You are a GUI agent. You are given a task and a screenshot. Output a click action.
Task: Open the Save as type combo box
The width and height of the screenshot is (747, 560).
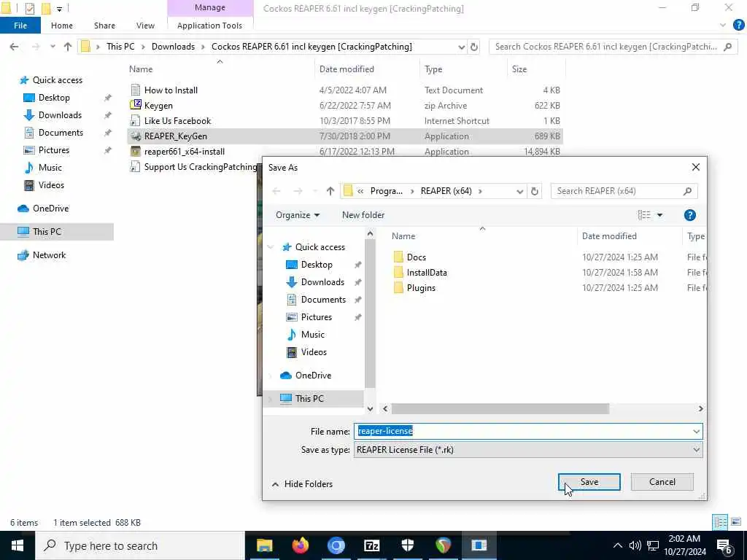coord(528,449)
